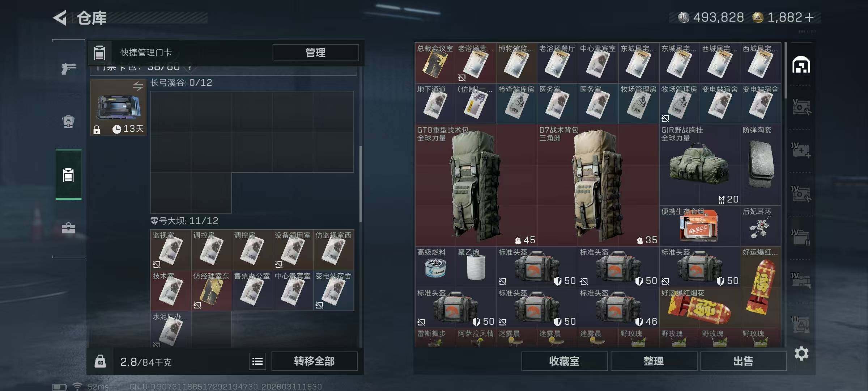Expand the 长弓溪谷 0/12 section header

click(x=181, y=83)
